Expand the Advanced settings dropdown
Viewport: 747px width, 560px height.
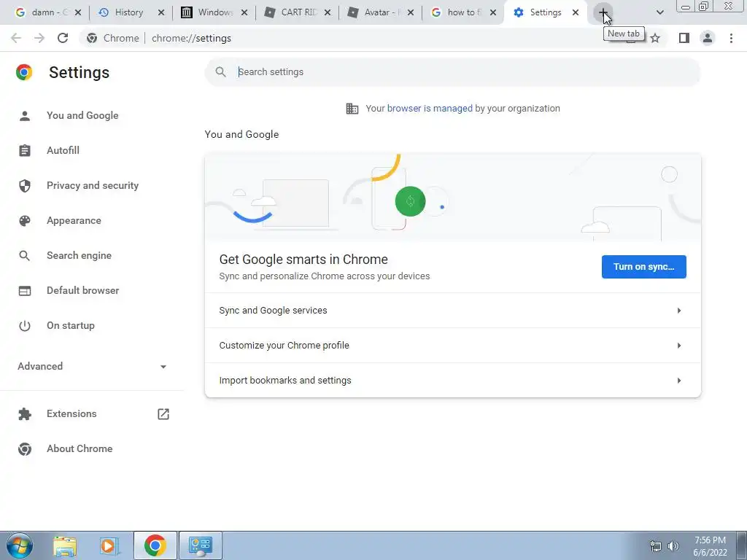92,366
